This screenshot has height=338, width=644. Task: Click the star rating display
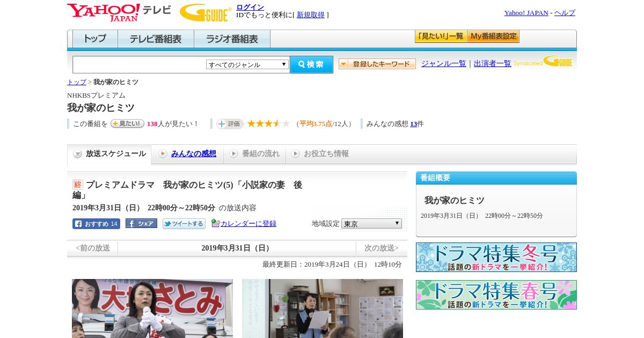click(x=268, y=123)
